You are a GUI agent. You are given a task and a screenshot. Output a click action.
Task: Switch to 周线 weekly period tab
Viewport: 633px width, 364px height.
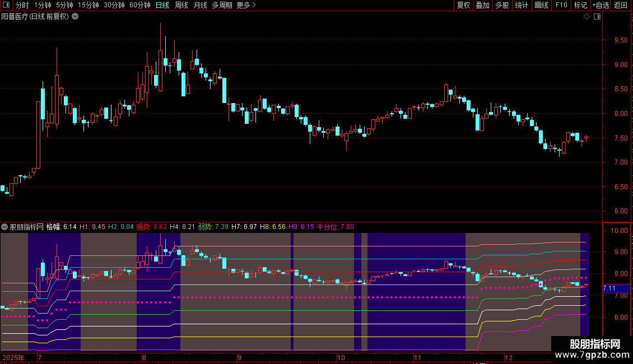[181, 5]
